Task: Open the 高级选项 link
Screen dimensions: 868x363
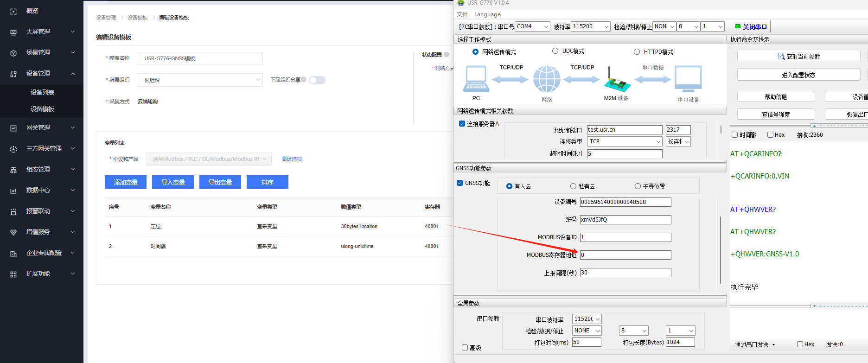Action: pos(292,159)
